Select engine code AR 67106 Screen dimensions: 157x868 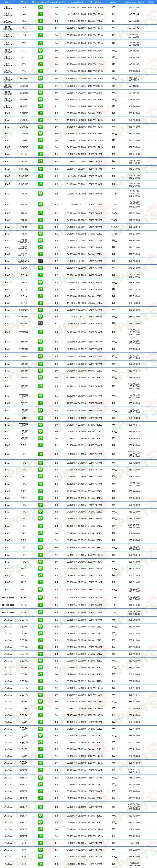pos(134,28)
